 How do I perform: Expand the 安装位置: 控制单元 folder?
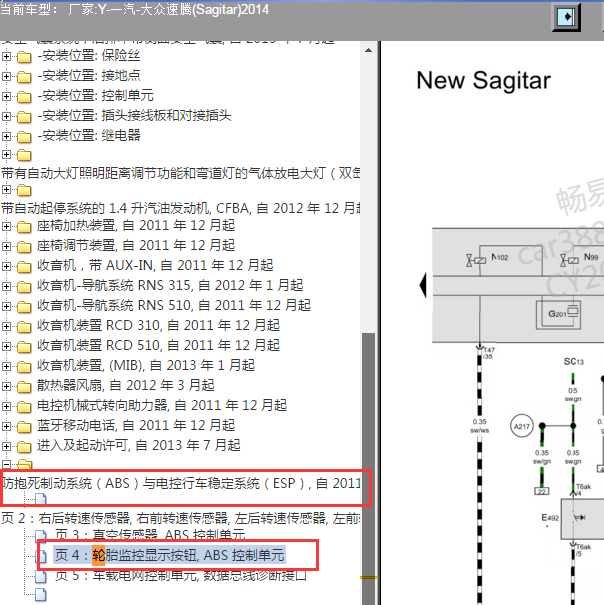pos(6,96)
